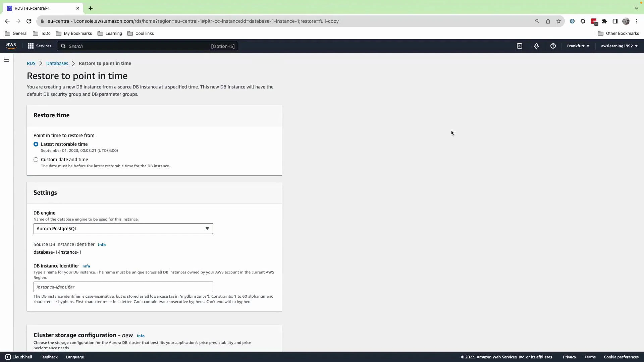Click the AWS logo in top navigation

(x=11, y=46)
